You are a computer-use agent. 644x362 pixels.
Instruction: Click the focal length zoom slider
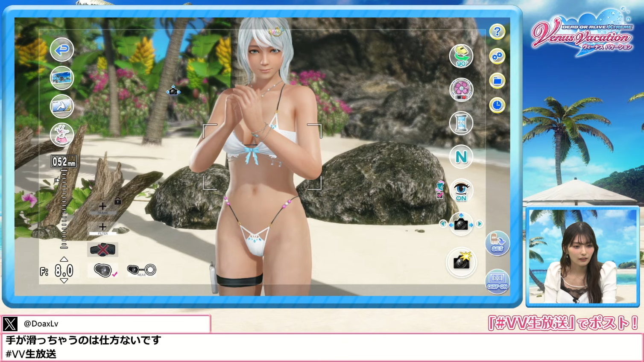click(x=64, y=209)
